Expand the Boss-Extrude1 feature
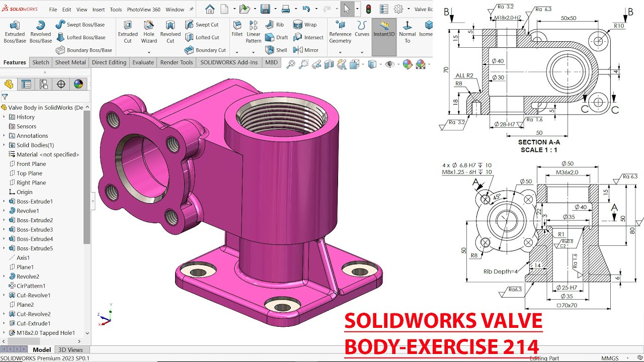644x362 pixels. tap(4, 202)
